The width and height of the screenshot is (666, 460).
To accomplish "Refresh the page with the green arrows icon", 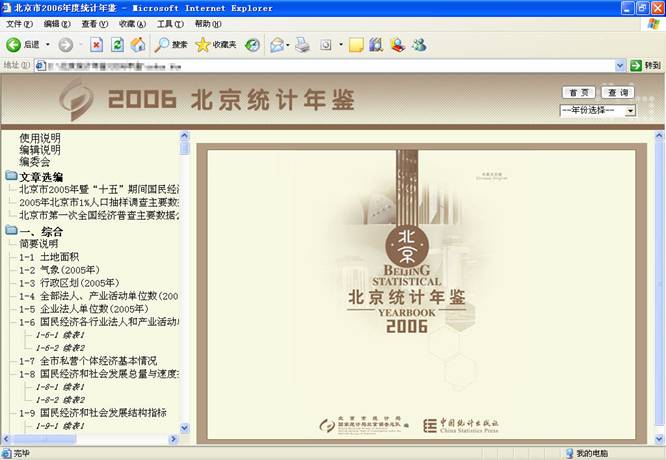I will click(x=117, y=45).
